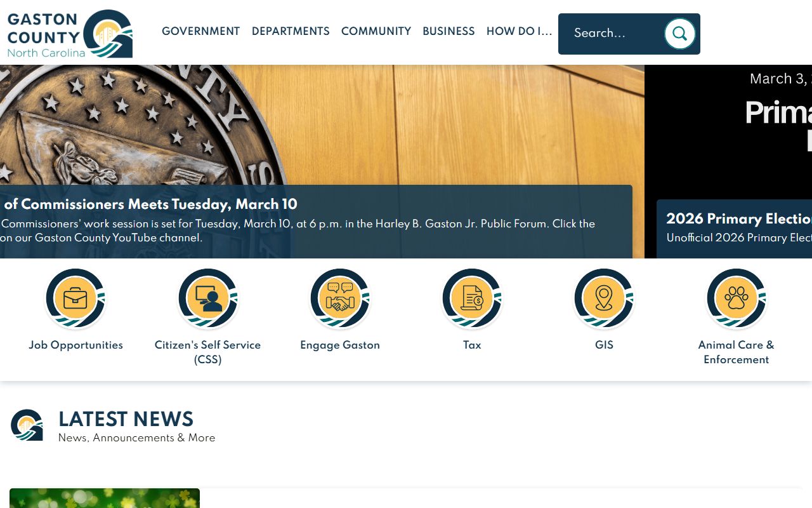Click the Latest News heading
812x508 pixels.
(126, 419)
